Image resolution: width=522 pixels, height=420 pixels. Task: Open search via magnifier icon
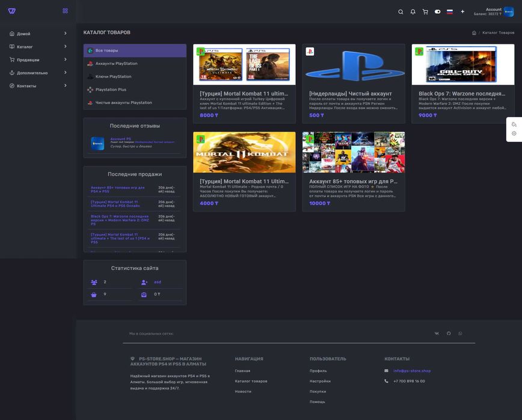[x=401, y=12]
